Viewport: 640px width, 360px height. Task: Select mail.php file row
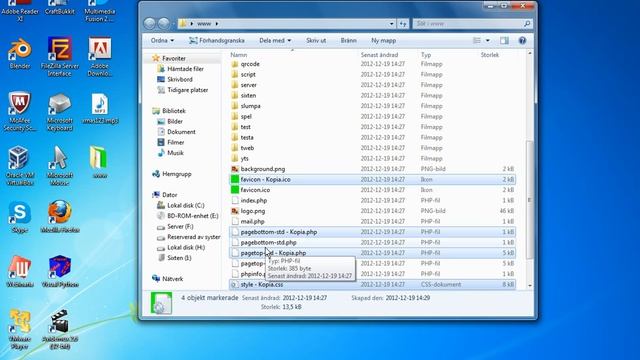(372, 222)
